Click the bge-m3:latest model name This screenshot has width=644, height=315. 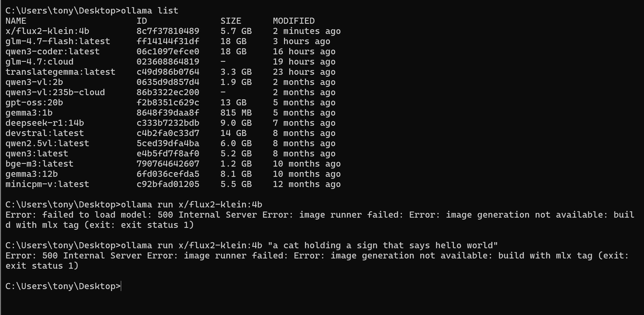[x=39, y=164]
